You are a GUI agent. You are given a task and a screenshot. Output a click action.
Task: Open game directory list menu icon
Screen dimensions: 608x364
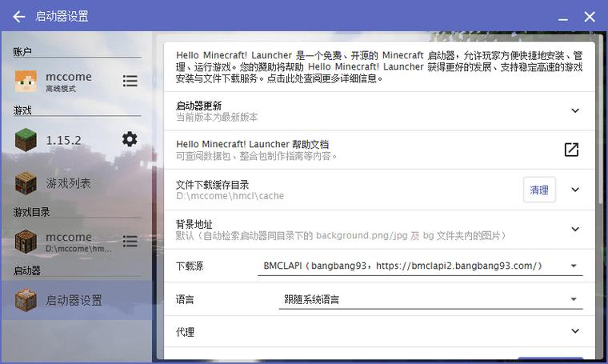(x=130, y=241)
